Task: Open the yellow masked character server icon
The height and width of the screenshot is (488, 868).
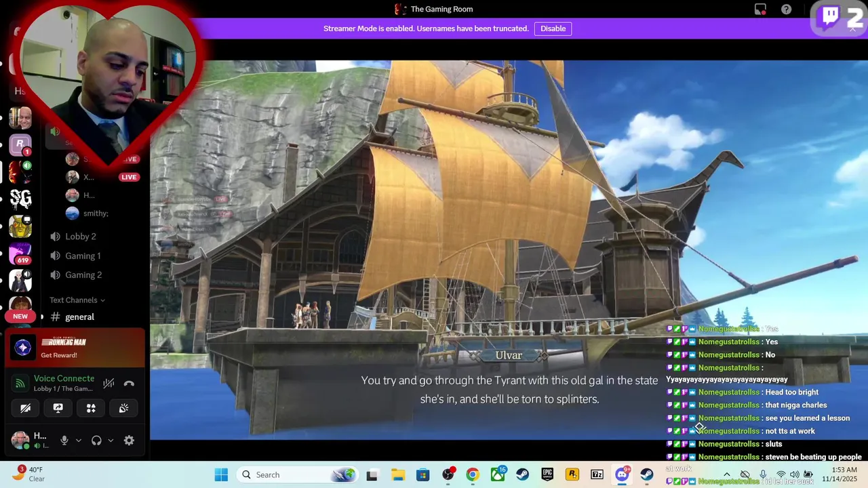Action: click(x=20, y=226)
